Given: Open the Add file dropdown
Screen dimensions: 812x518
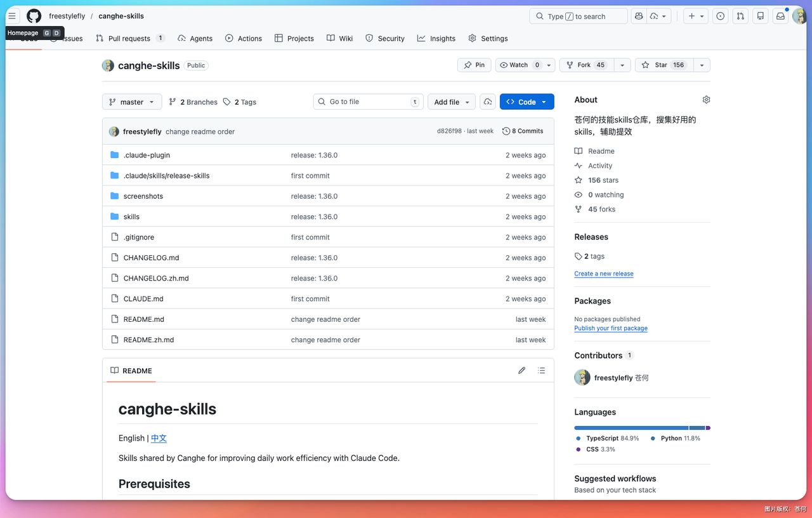Looking at the screenshot, I should pyautogui.click(x=452, y=102).
